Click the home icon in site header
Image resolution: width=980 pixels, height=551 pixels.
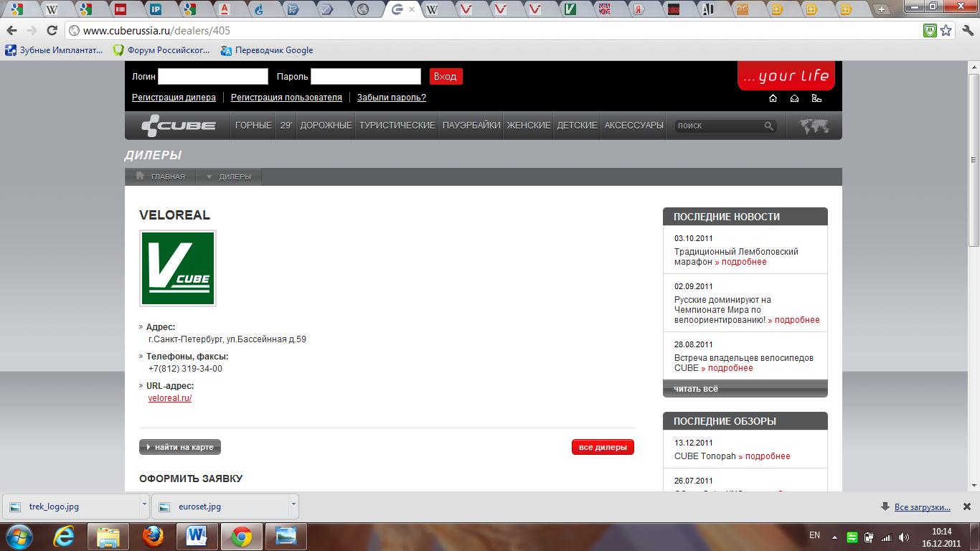coord(773,98)
